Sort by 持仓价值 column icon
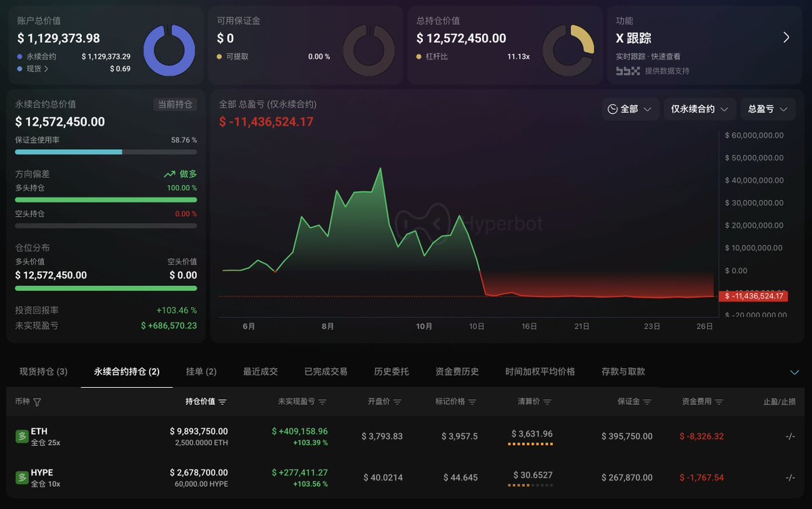The width and height of the screenshot is (812, 509). point(222,402)
